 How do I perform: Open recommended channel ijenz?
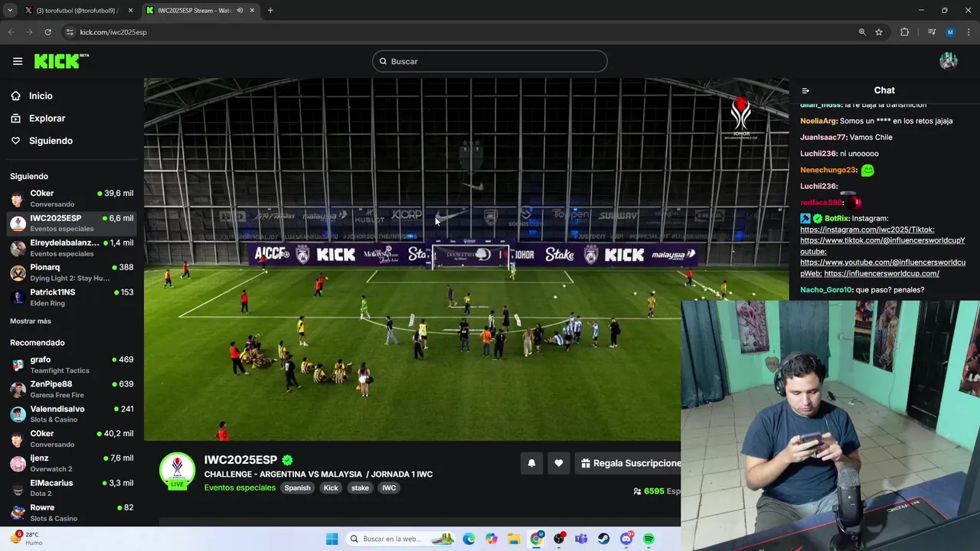[72, 464]
